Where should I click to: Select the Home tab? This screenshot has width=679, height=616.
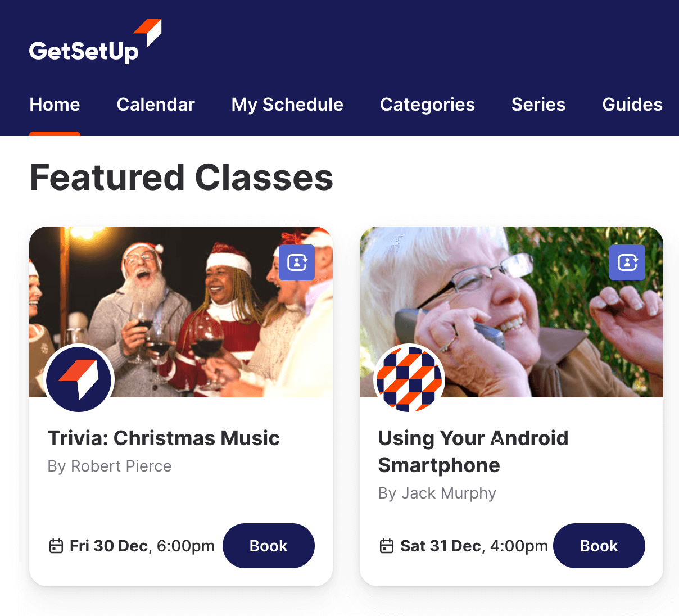pyautogui.click(x=55, y=105)
